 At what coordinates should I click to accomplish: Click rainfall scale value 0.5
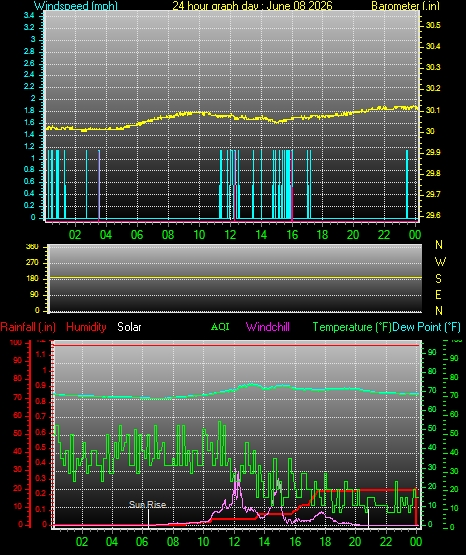(41, 447)
